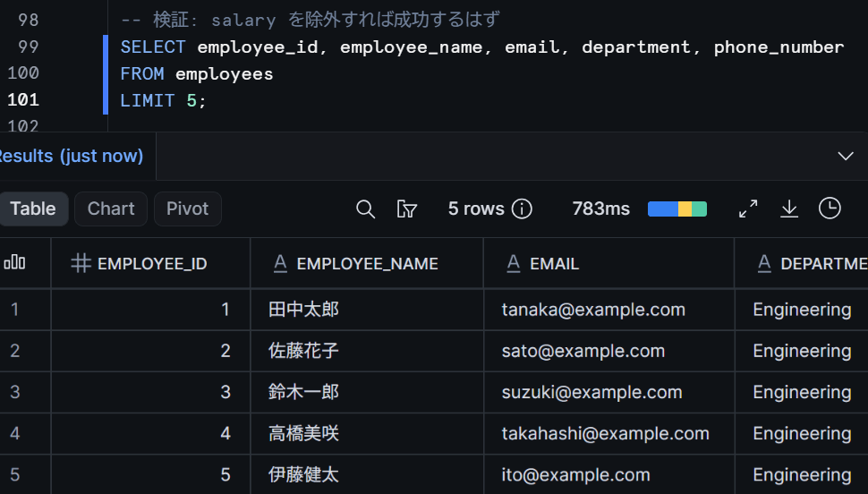Place cursor on FROM employees line
The image size is (868, 494).
click(197, 73)
